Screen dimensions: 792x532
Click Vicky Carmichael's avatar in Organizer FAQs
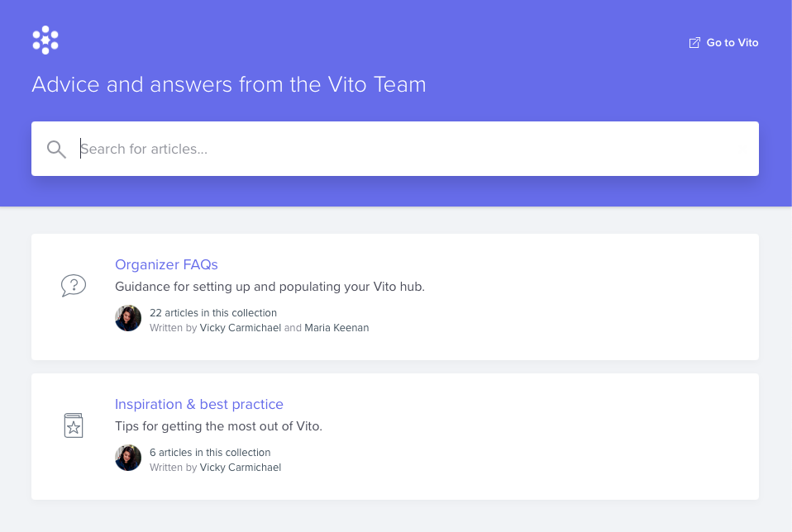point(128,318)
